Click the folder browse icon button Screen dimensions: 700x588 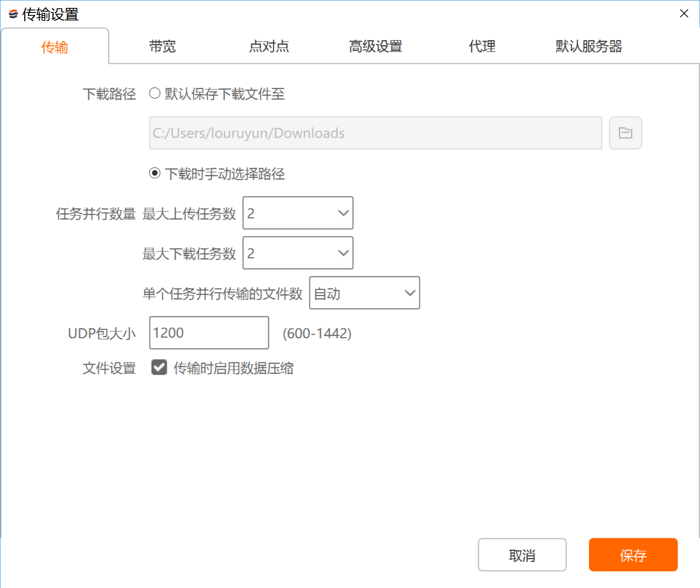point(625,133)
